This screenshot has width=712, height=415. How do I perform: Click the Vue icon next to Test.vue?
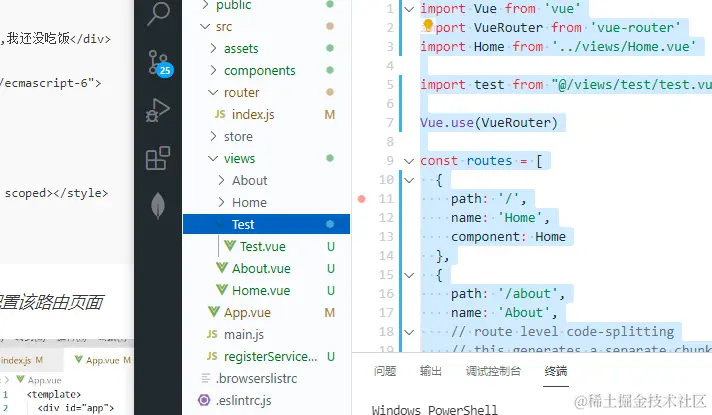click(230, 246)
